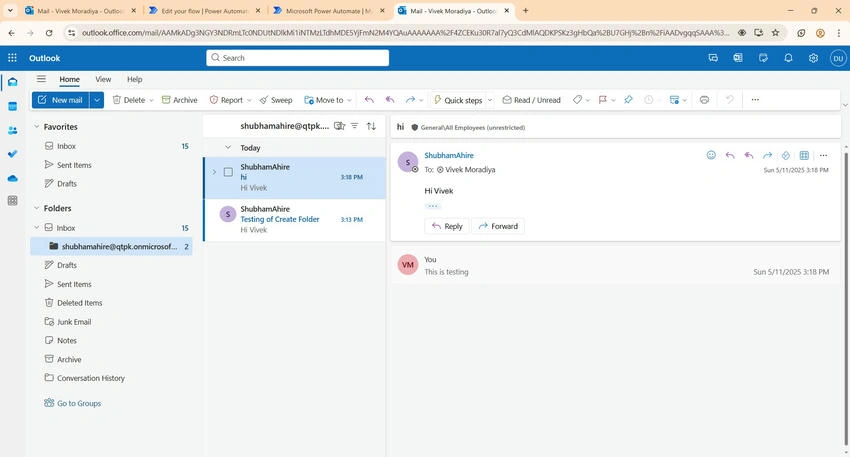The image size is (850, 457).
Task: Open the New mail dropdown arrow
Action: click(x=97, y=100)
